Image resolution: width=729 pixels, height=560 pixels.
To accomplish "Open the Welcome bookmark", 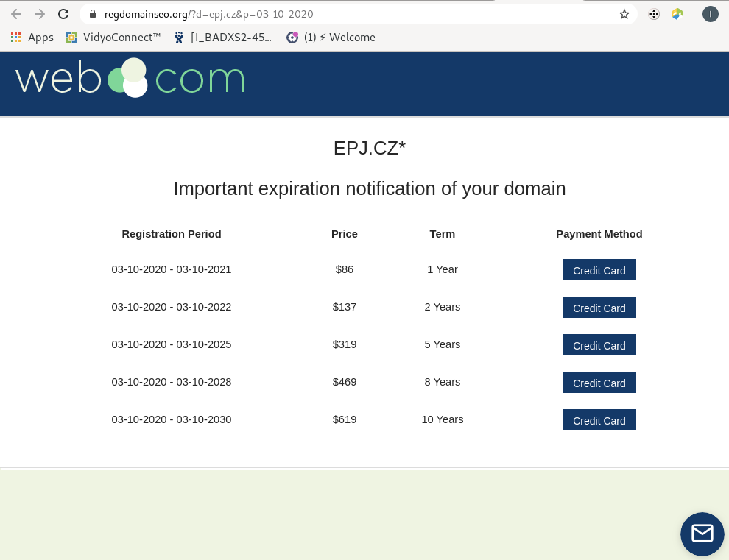I will [x=331, y=38].
